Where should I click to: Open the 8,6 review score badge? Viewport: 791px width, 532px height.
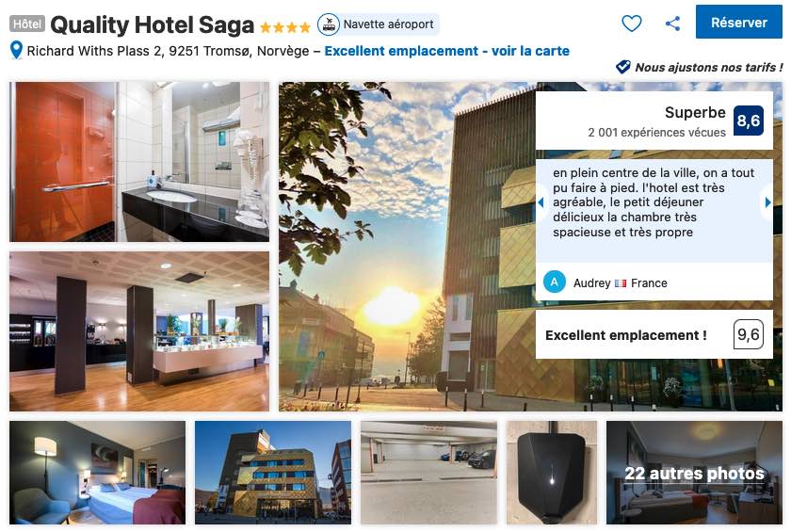point(748,121)
